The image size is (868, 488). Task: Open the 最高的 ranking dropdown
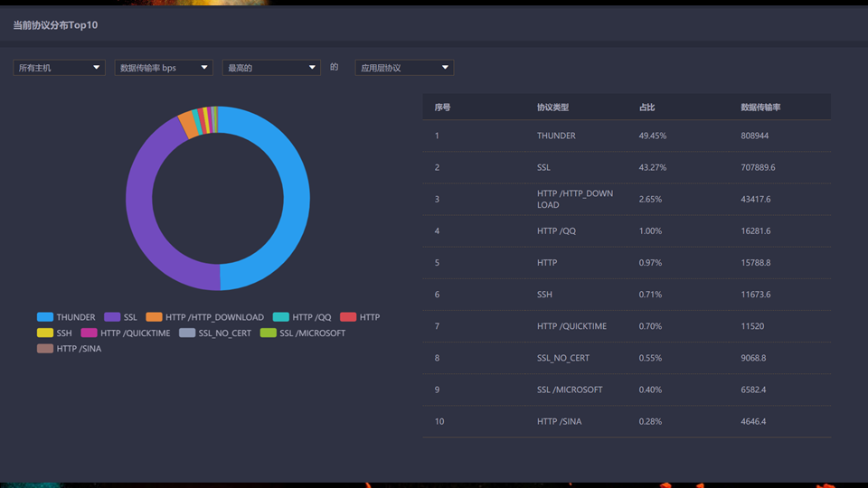click(270, 68)
